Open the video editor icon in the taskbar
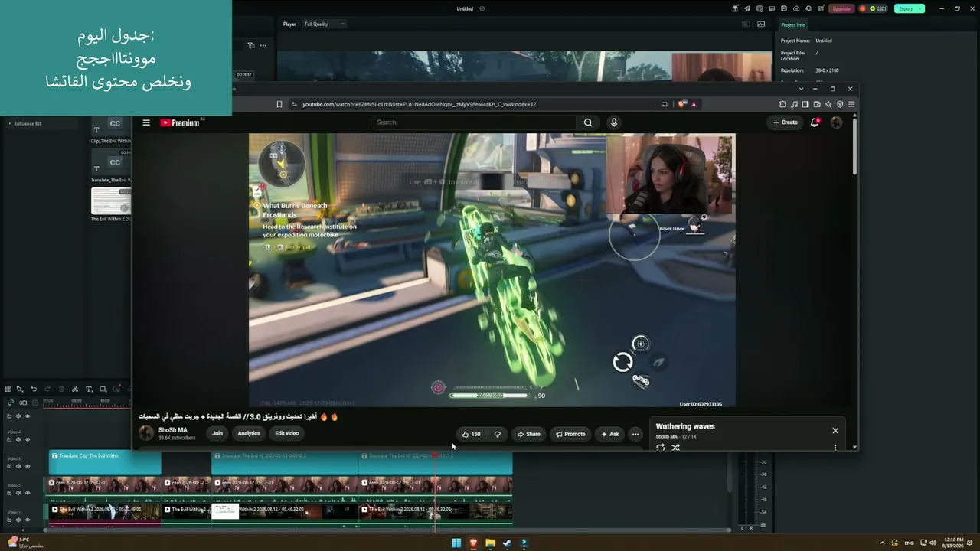 pyautogui.click(x=524, y=543)
